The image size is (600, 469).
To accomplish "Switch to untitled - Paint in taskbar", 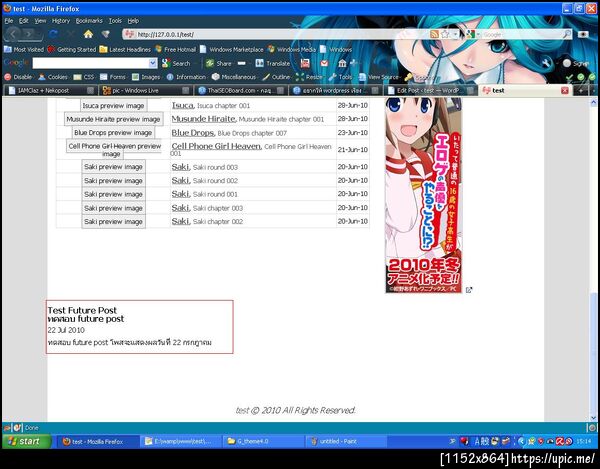I will pos(346,441).
